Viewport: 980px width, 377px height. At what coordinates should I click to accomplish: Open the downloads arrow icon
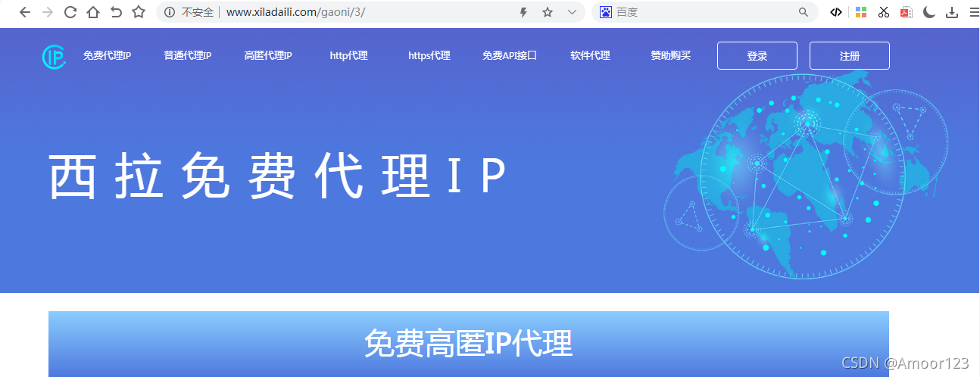tap(952, 12)
